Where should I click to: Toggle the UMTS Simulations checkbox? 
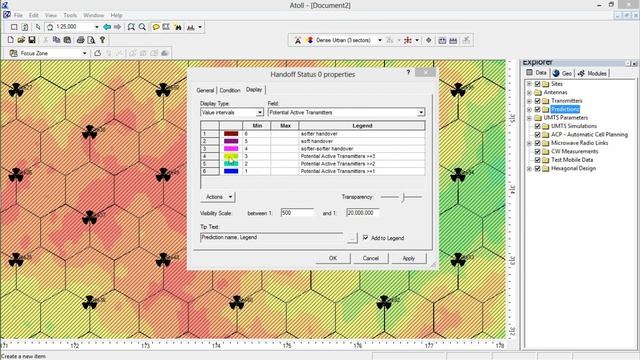pos(538,126)
